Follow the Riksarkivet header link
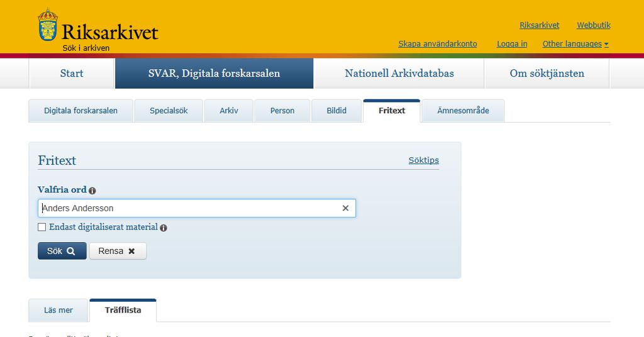Image resolution: width=644 pixels, height=337 pixels. (x=539, y=25)
